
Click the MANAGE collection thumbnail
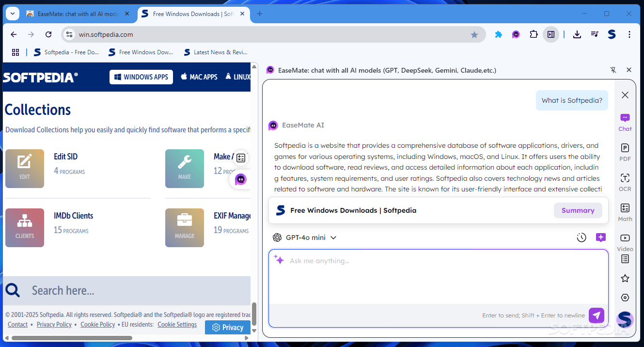pyautogui.click(x=185, y=228)
